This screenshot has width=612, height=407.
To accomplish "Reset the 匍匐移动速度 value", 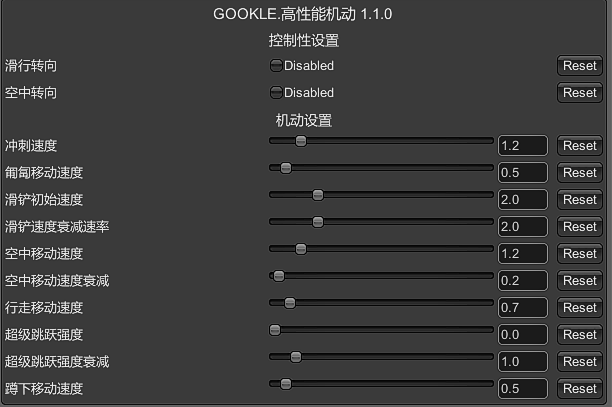I will click(x=579, y=173).
